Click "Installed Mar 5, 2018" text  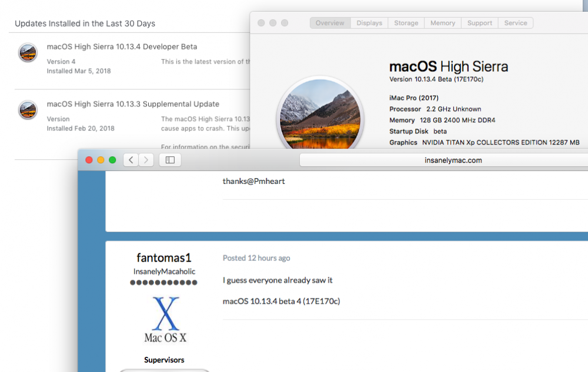tap(79, 71)
